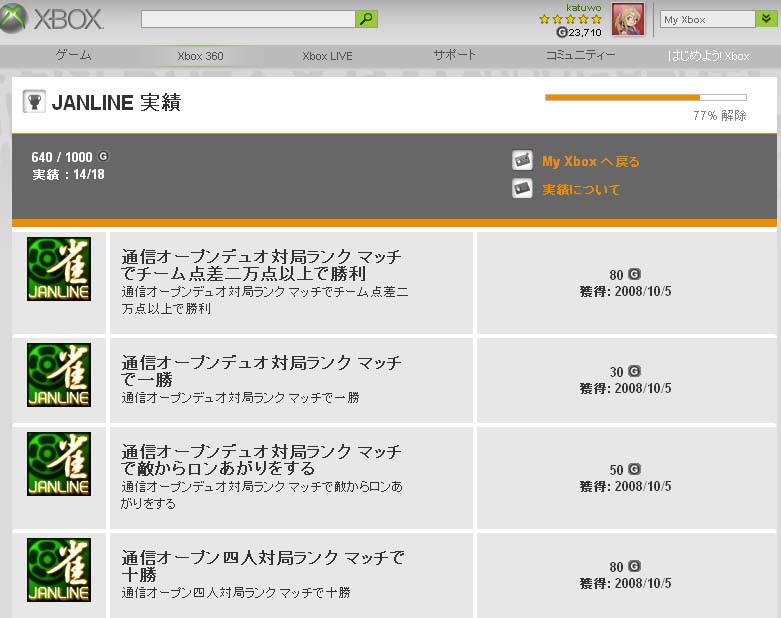Viewport: 781px width, 618px height.
Task: Expand the My Xbox dropdown arrow
Action: tap(766, 19)
